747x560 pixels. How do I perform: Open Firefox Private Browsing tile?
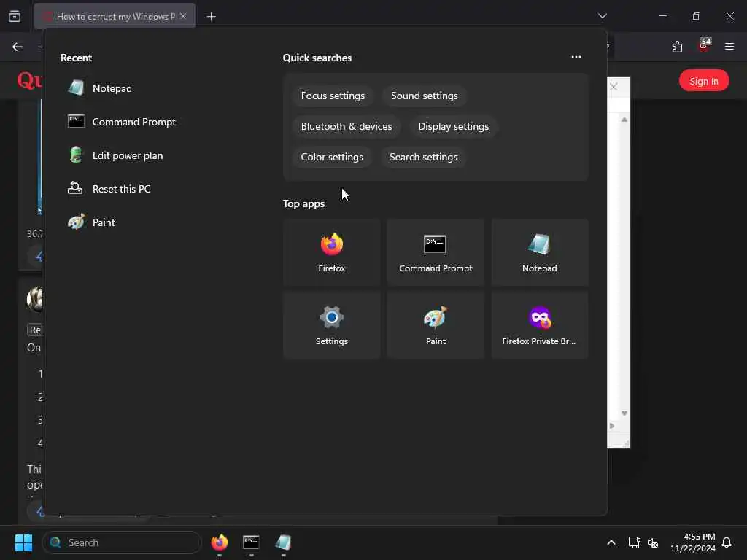point(539,325)
